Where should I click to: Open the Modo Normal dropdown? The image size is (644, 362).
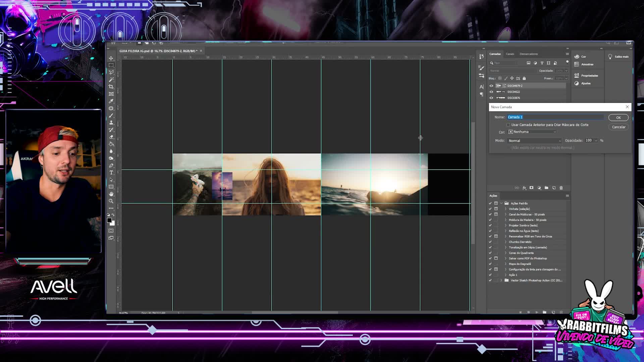(534, 141)
